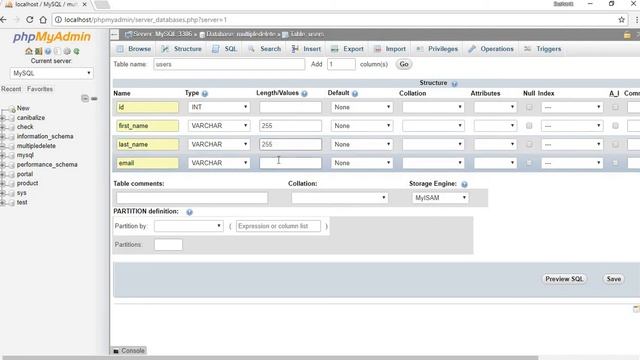The width and height of the screenshot is (640, 360).
Task: Open Favorites link
Action: click(x=40, y=89)
